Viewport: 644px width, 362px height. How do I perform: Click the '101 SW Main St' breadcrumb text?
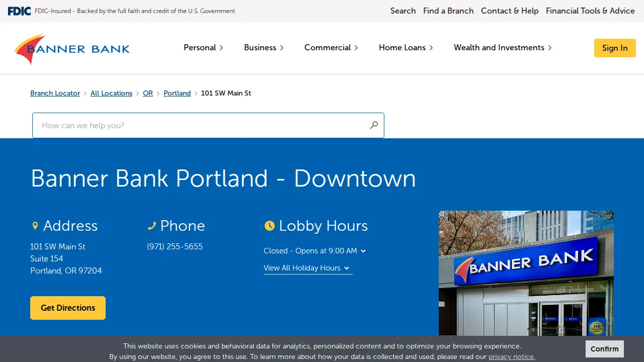point(226,93)
